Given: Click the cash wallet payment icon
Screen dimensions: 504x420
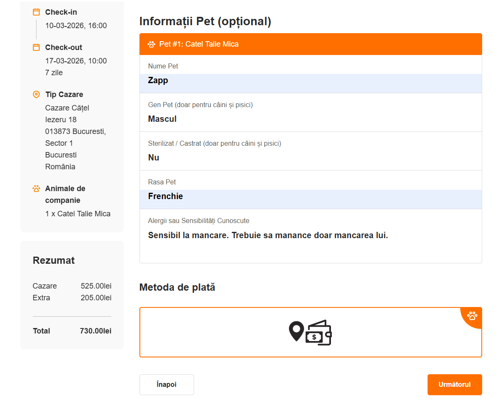Looking at the screenshot, I should coord(319,333).
